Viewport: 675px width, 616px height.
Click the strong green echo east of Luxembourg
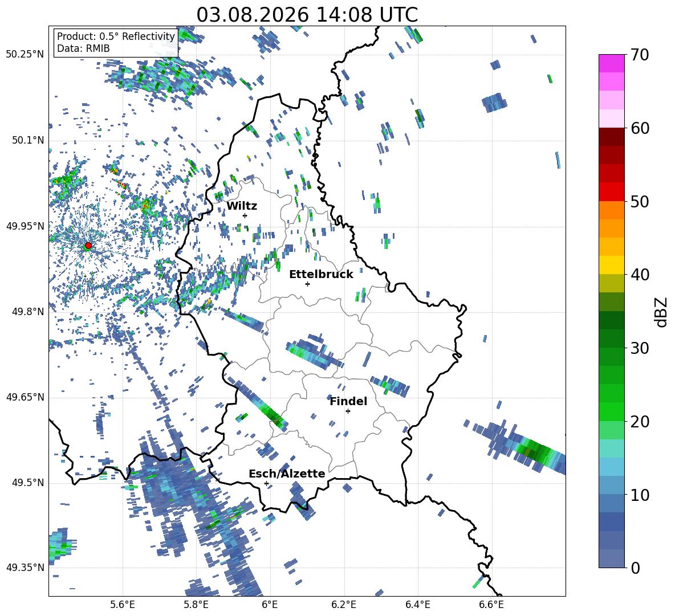coord(533,451)
